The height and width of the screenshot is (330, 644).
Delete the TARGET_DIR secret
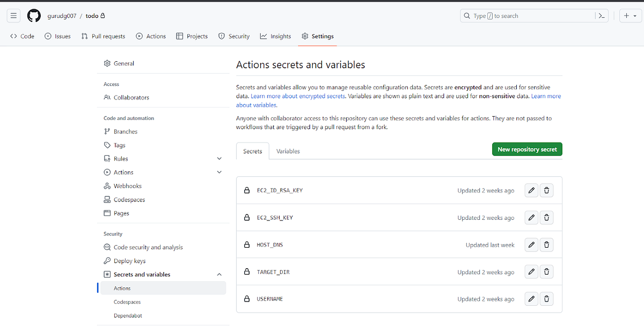click(546, 271)
